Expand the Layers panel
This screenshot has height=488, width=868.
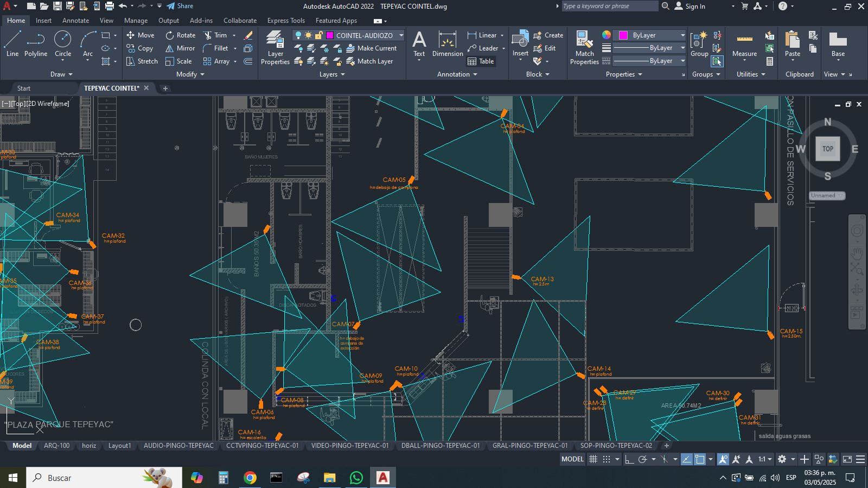[331, 74]
